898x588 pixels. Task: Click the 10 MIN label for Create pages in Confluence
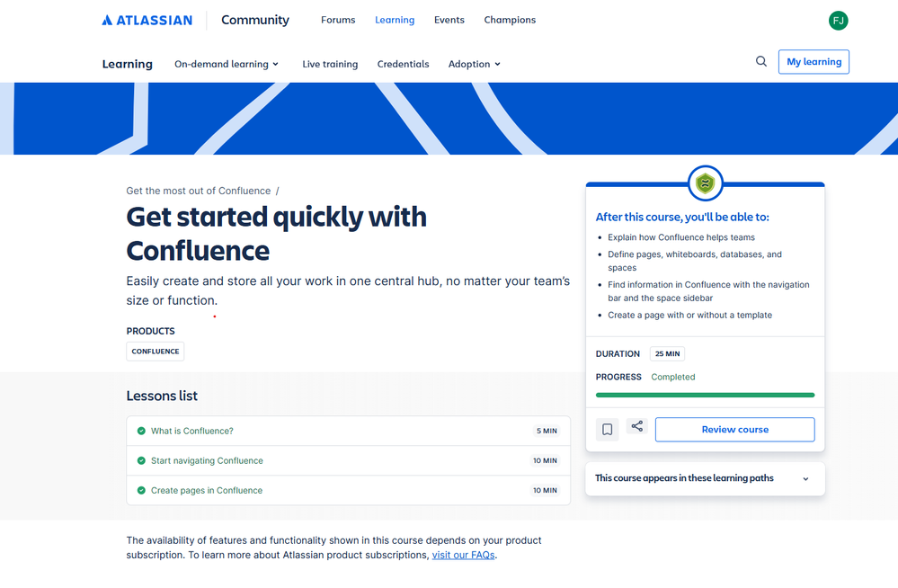click(x=545, y=491)
